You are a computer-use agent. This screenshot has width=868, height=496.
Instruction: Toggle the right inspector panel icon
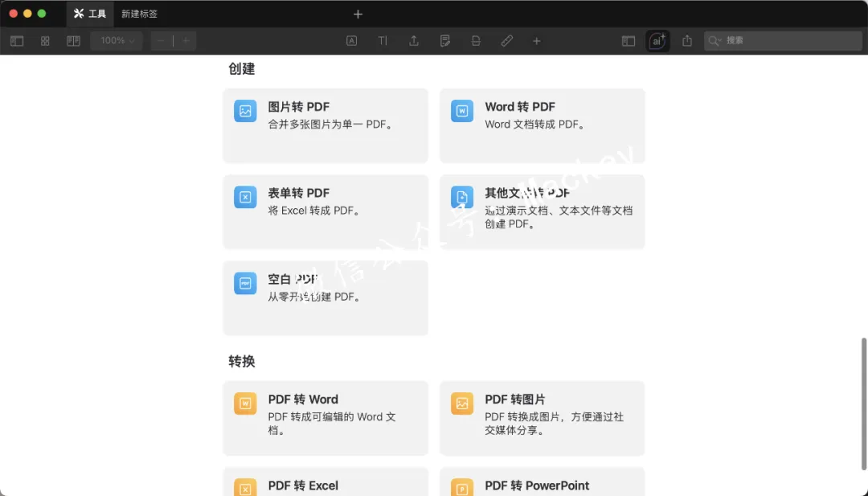pyautogui.click(x=628, y=41)
